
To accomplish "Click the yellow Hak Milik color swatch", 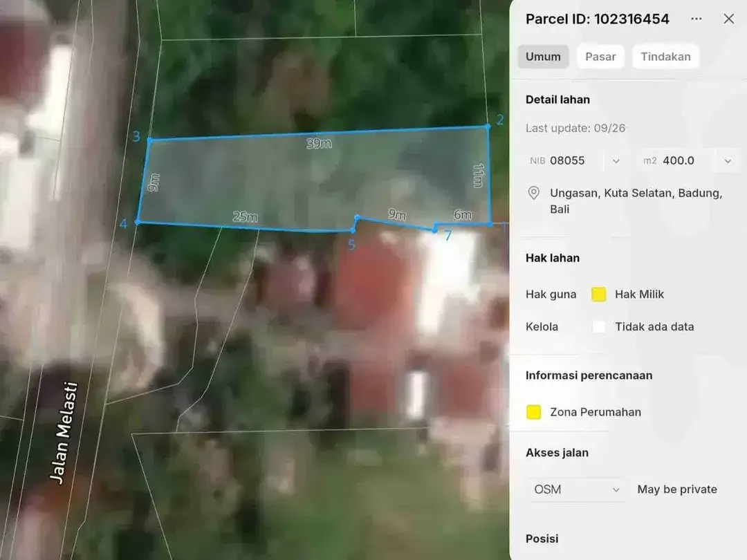I will [x=598, y=295].
